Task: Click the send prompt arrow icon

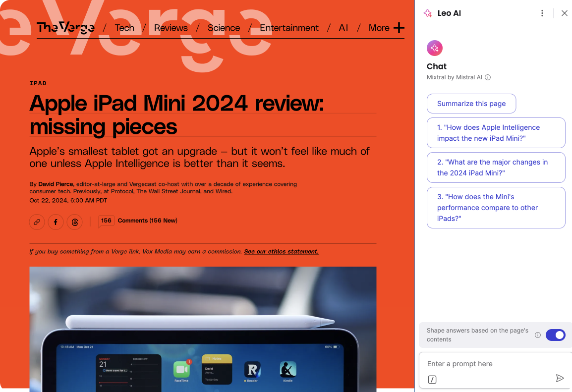Action: (560, 378)
